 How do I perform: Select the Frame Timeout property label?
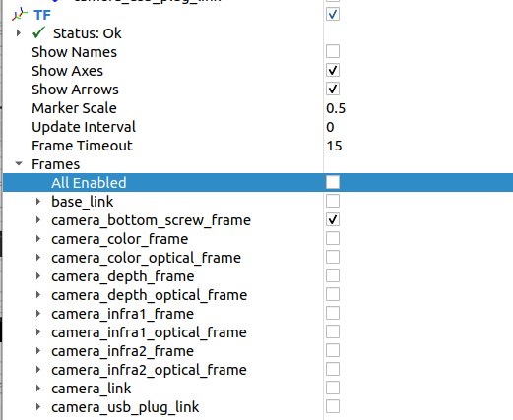[x=82, y=146]
